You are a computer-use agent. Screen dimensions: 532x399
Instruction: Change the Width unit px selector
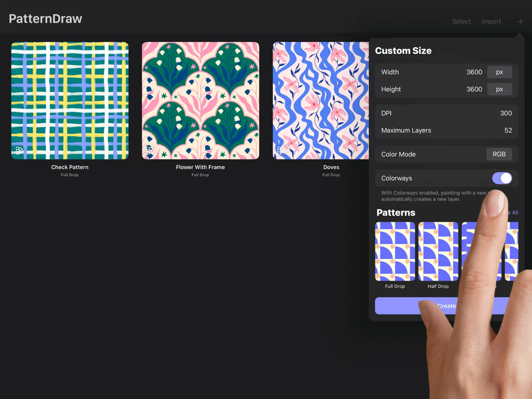tap(499, 72)
